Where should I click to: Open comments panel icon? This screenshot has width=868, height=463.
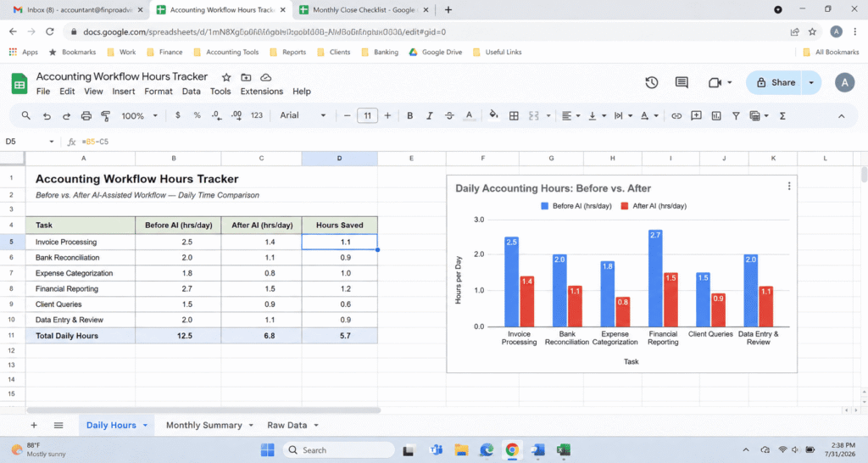point(682,82)
